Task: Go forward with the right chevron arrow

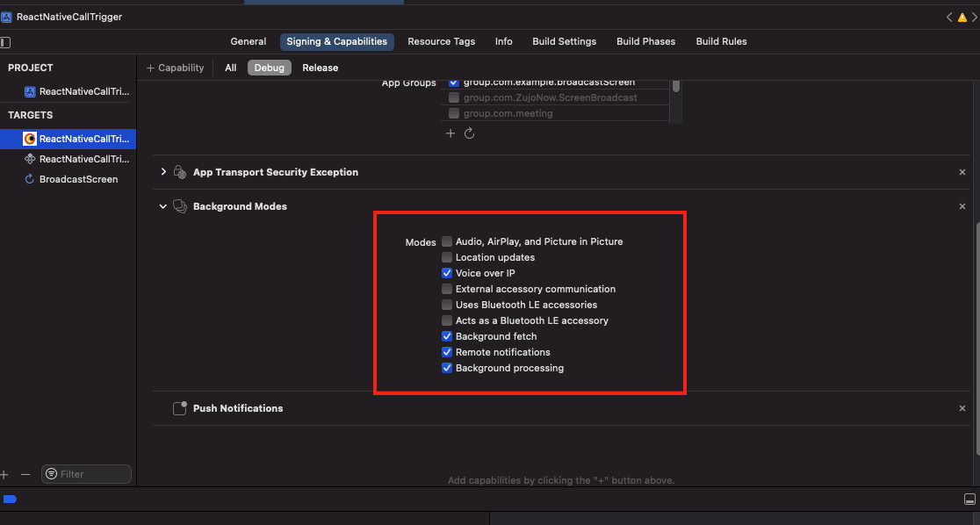Action: tap(974, 18)
